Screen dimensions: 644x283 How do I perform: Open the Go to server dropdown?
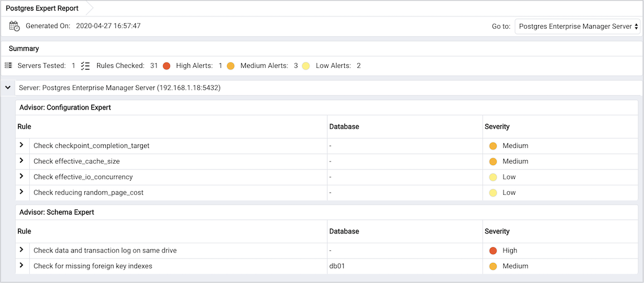[x=577, y=26]
